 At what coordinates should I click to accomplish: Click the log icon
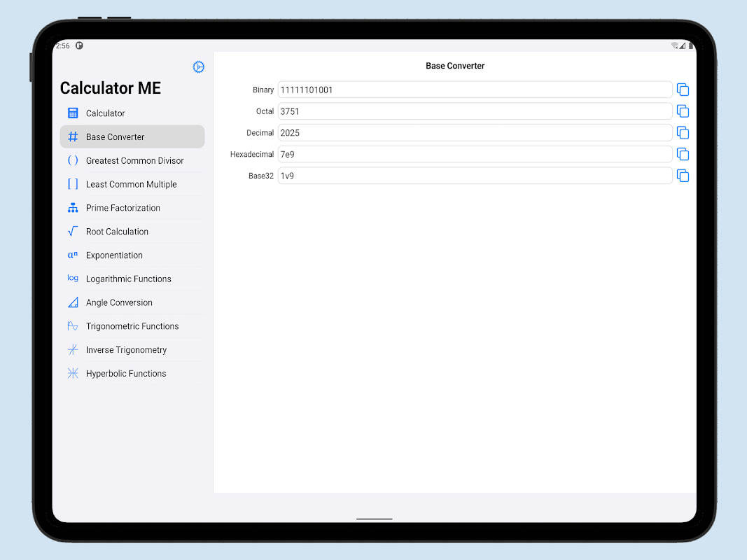73,278
